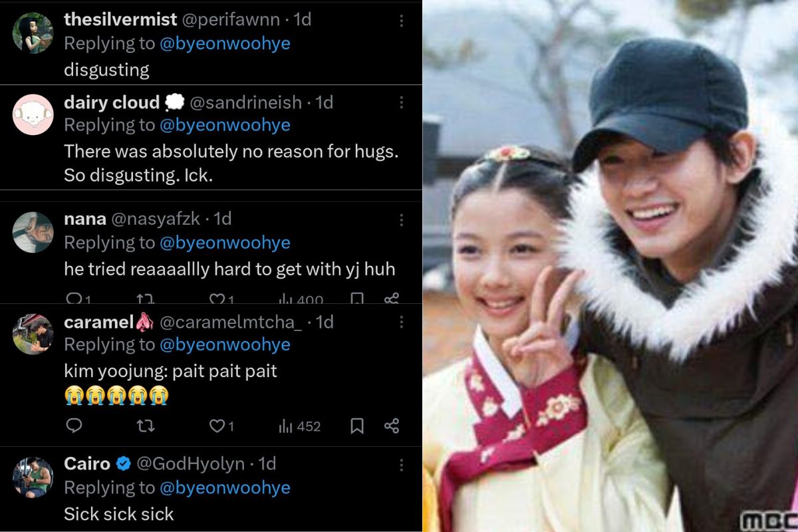View caramel's profile picture

click(33, 334)
